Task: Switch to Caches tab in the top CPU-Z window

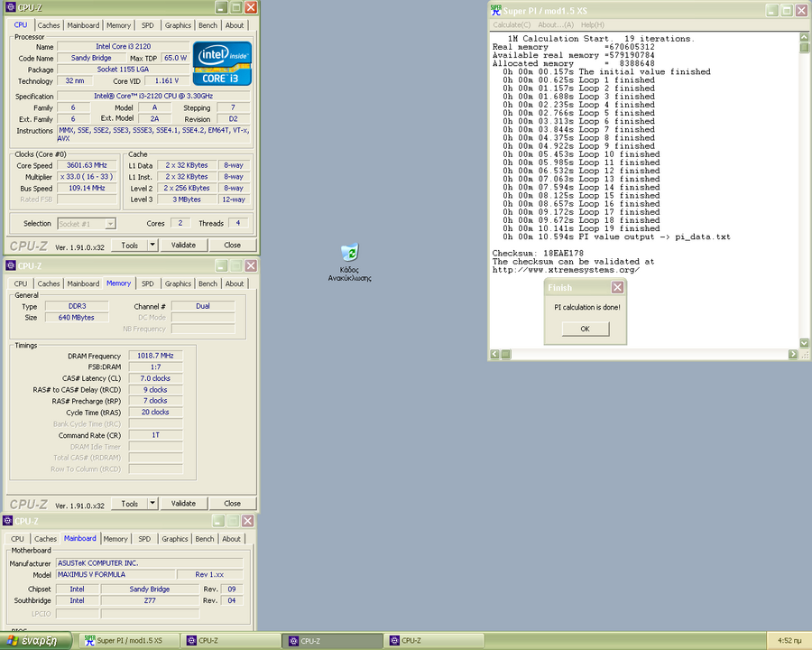Action: click(49, 25)
